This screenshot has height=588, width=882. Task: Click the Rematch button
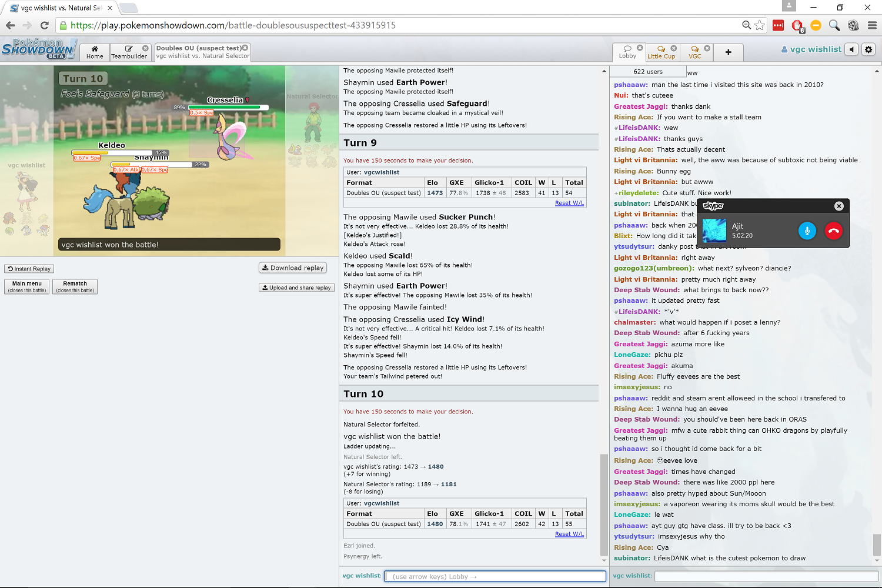[x=75, y=286]
